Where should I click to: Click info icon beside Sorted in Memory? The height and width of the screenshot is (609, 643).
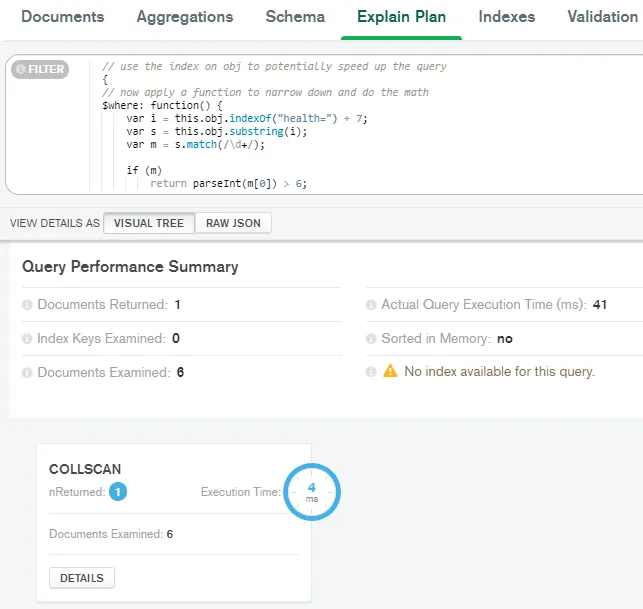point(372,339)
